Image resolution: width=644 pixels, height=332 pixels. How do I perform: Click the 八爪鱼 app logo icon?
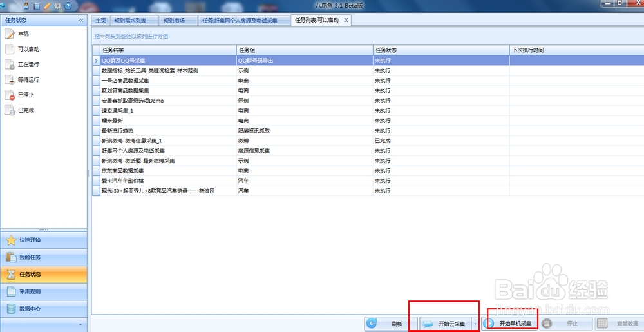[3, 6]
